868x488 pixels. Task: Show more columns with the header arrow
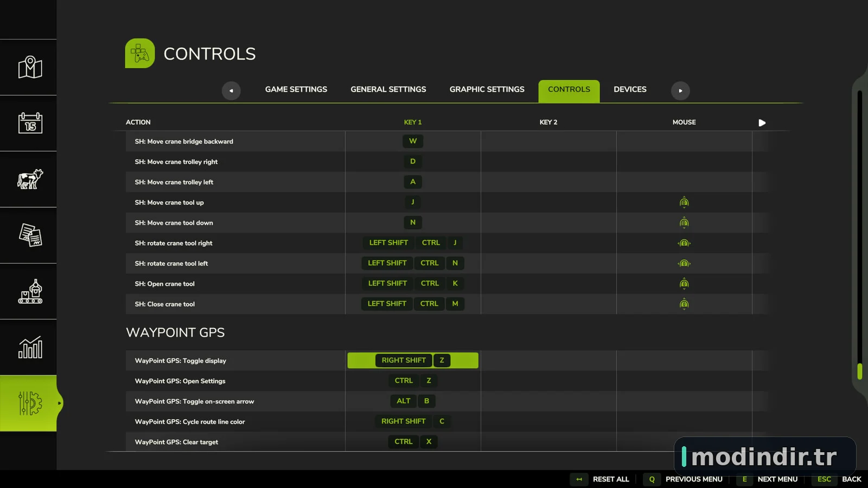click(762, 123)
